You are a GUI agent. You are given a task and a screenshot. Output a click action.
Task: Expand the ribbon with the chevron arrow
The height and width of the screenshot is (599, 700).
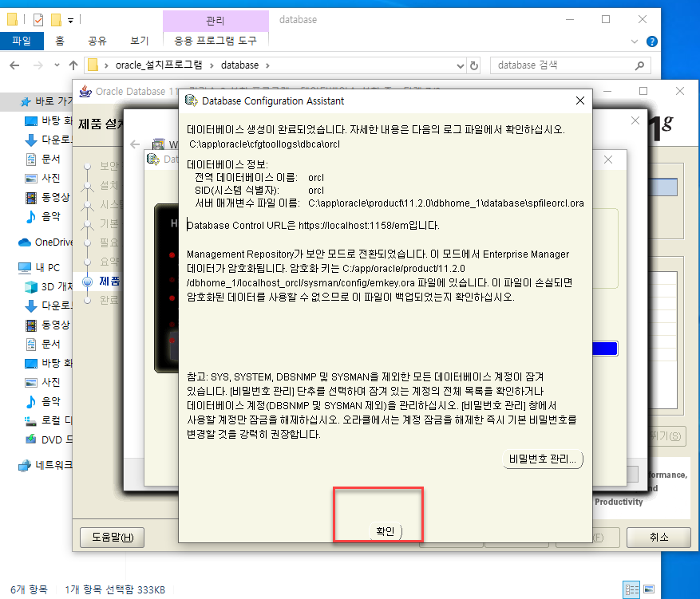tap(635, 41)
